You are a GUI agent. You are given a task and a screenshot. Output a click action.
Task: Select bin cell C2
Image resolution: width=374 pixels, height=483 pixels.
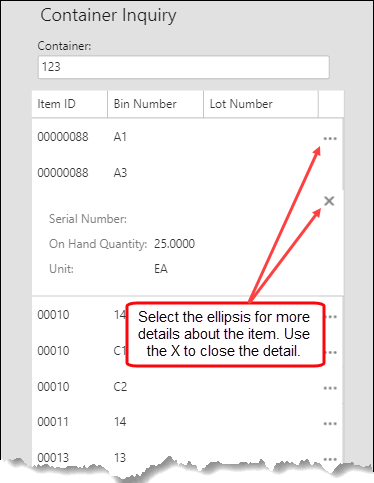[120, 387]
